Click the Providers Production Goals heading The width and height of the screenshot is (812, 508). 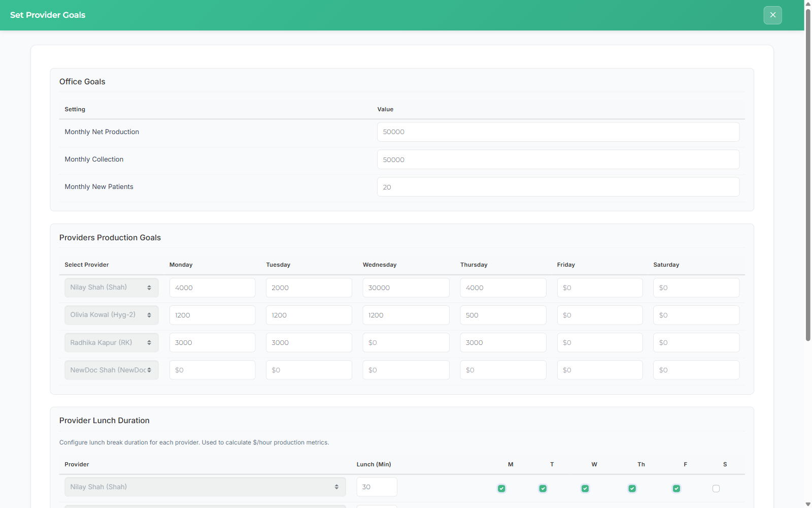[x=110, y=238]
